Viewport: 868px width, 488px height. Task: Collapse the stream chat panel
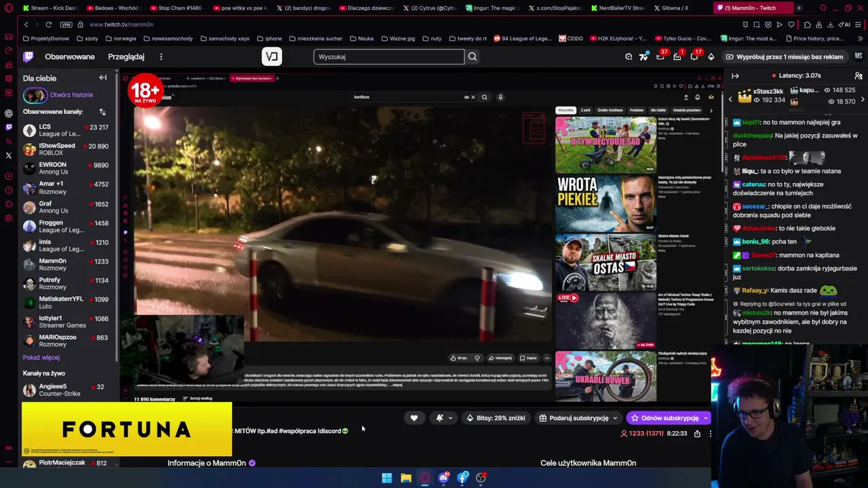pos(735,76)
